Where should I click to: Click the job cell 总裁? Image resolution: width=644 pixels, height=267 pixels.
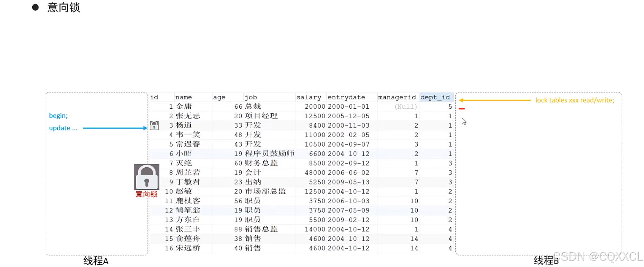tap(253, 106)
